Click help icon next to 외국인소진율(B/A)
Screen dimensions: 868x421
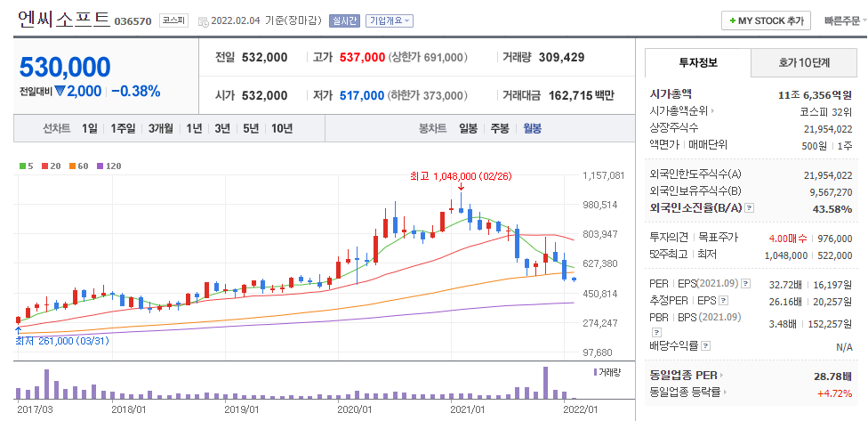tap(750, 208)
